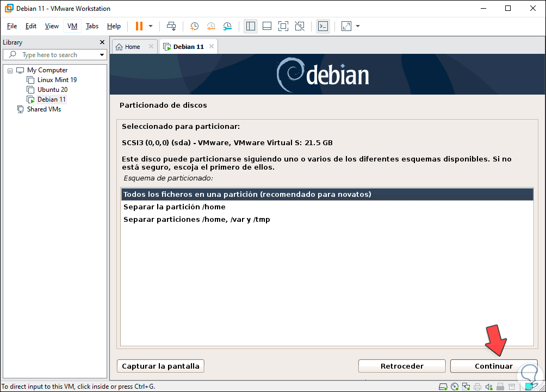Click the Debian 11 tab label
Viewport: 546px width, 392px height.
(x=188, y=47)
